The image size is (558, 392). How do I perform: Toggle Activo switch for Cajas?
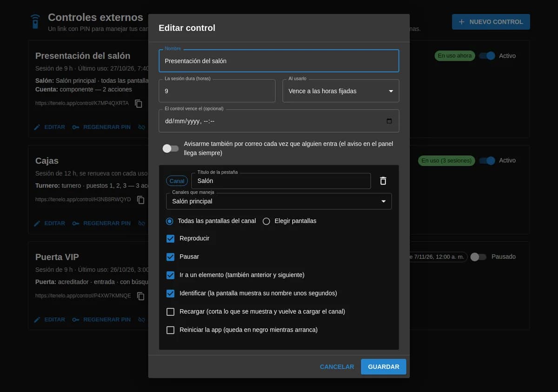[487, 161]
